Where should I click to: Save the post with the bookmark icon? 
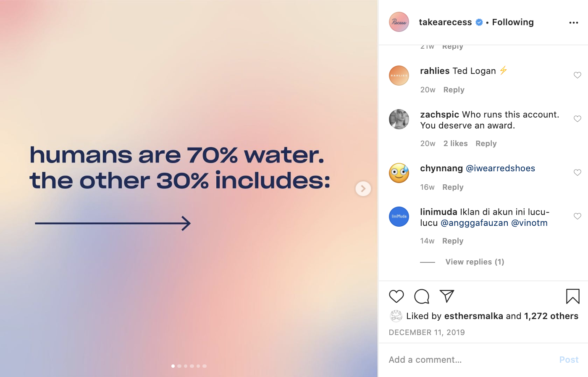pos(572,296)
